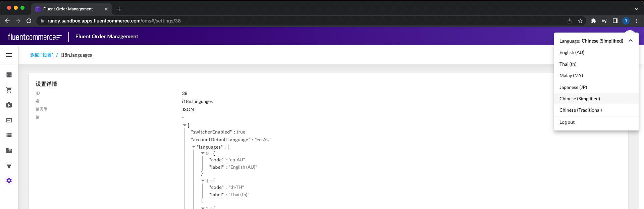Collapse language entry 0 in JSON tree
This screenshot has width=644, height=209.
click(203, 153)
